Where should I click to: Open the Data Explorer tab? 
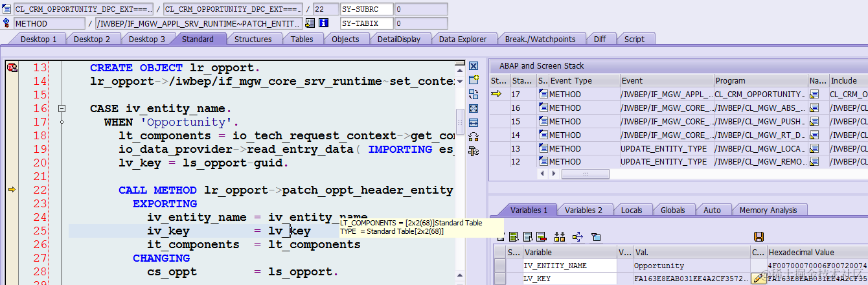point(463,39)
